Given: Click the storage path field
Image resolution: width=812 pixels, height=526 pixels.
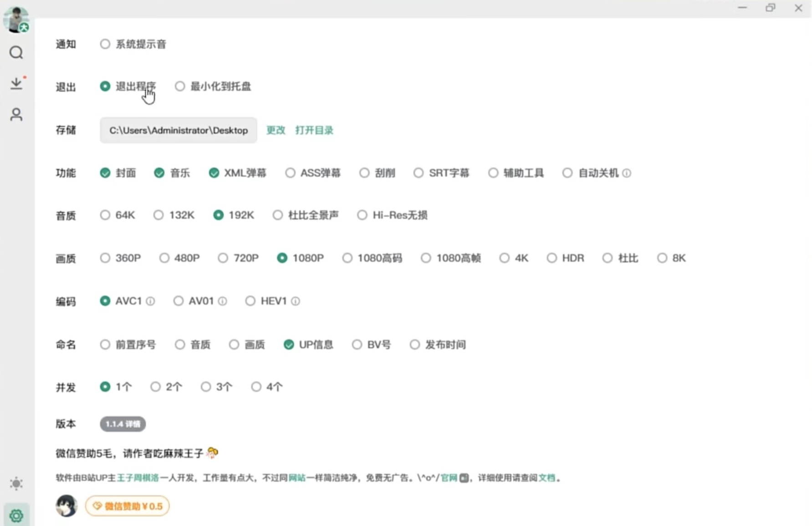Looking at the screenshot, I should (179, 131).
